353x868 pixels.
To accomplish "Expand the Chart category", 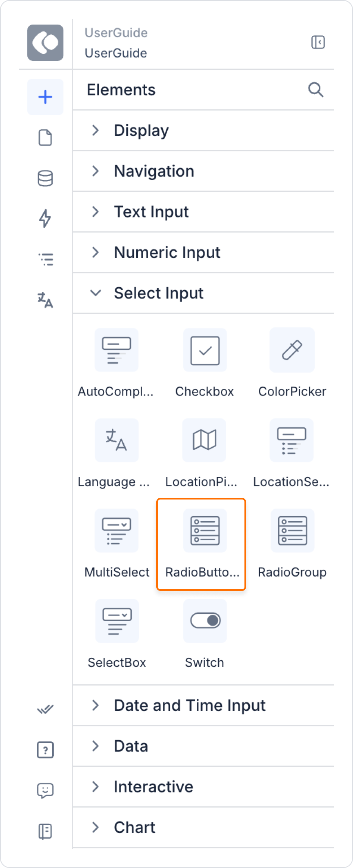I will [203, 828].
